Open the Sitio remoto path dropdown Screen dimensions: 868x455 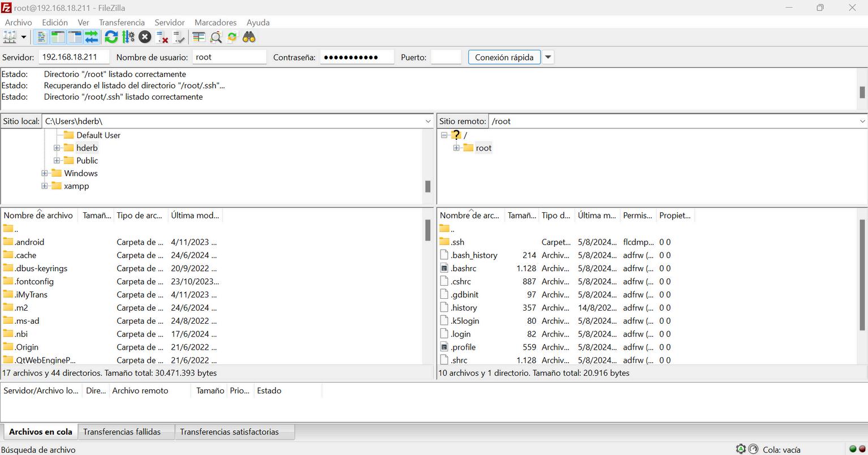pyautogui.click(x=862, y=121)
